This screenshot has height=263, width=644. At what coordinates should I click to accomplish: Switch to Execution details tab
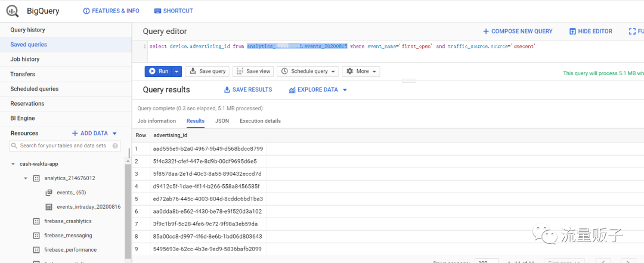[x=261, y=121]
